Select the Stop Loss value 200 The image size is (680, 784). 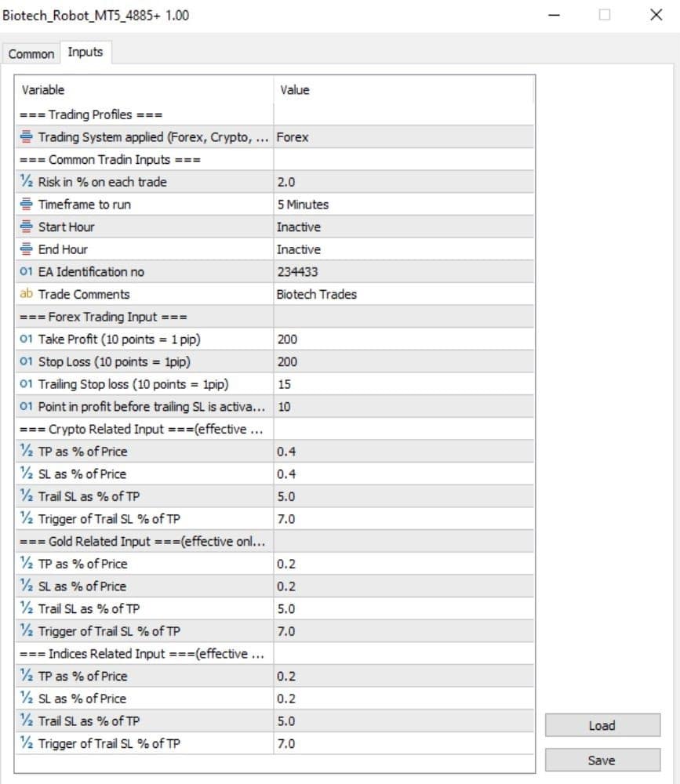404,361
